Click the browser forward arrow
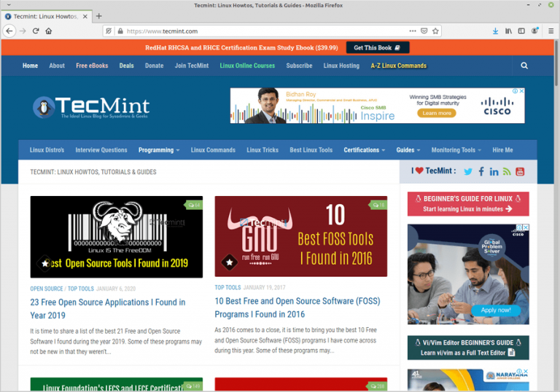 pyautogui.click(x=23, y=31)
